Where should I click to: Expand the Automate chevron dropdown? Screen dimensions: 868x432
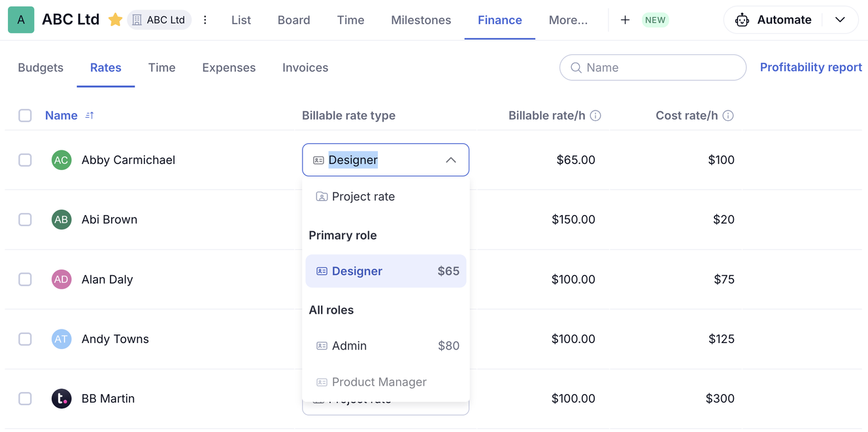point(840,20)
